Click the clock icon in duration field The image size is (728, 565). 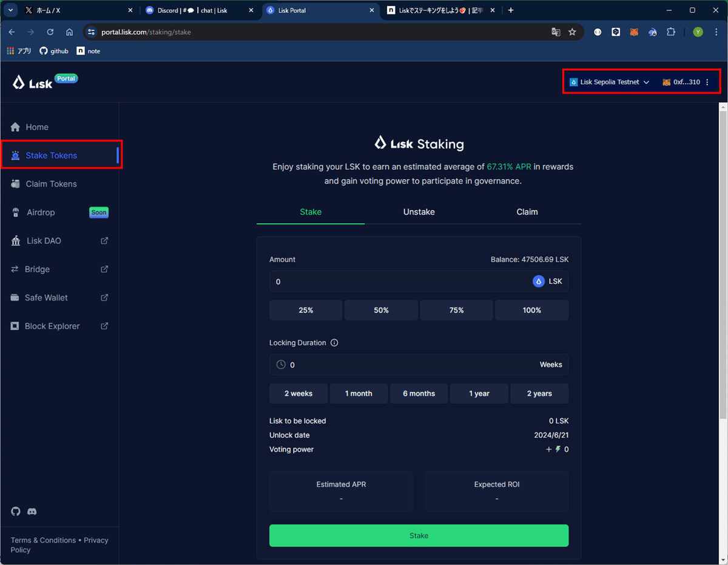pos(281,365)
